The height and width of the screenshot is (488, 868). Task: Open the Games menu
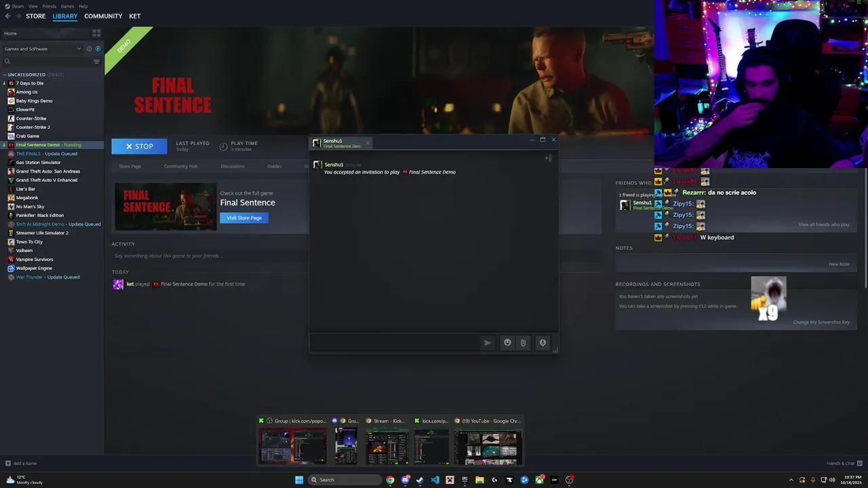tap(67, 6)
